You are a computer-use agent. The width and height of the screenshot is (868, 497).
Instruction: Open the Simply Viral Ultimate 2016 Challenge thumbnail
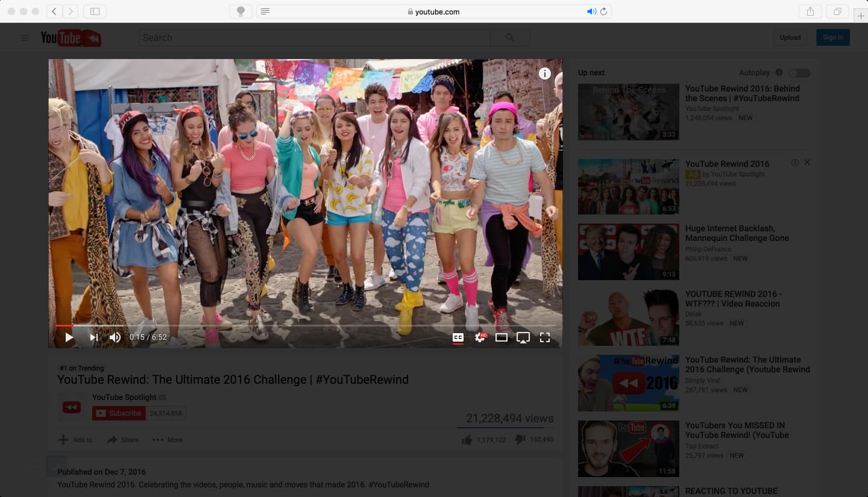(x=629, y=383)
